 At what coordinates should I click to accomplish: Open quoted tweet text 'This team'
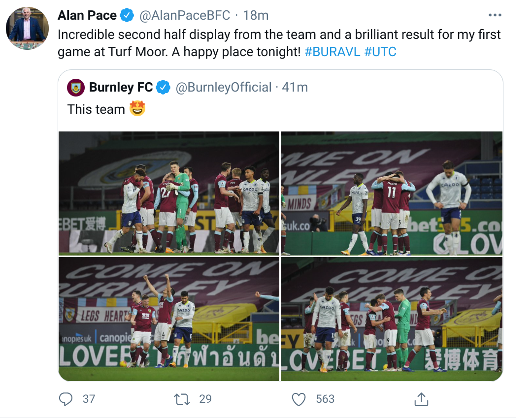coord(96,109)
